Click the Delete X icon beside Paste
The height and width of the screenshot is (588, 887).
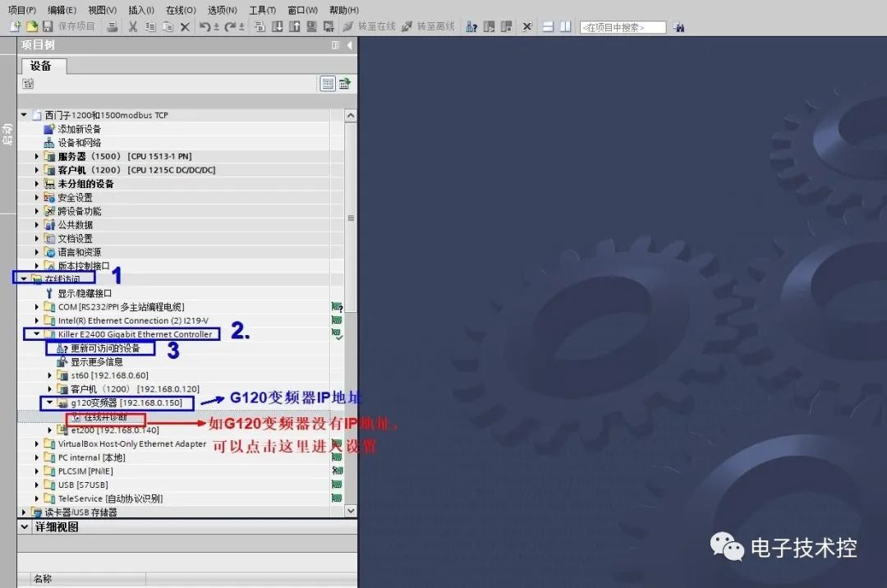(185, 26)
